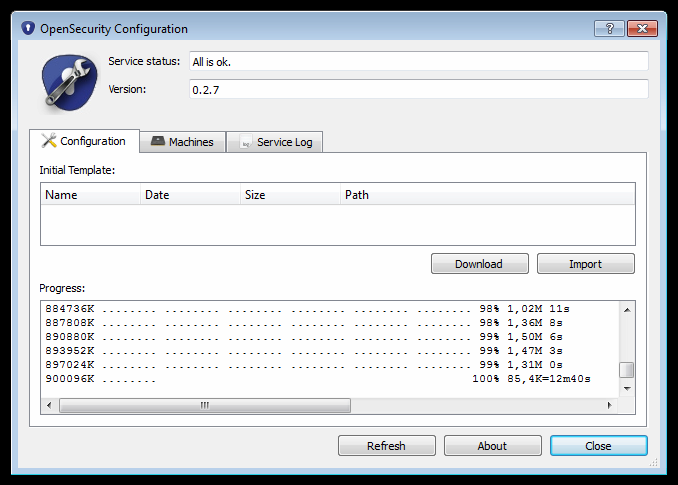Click the Version text field

417,90
